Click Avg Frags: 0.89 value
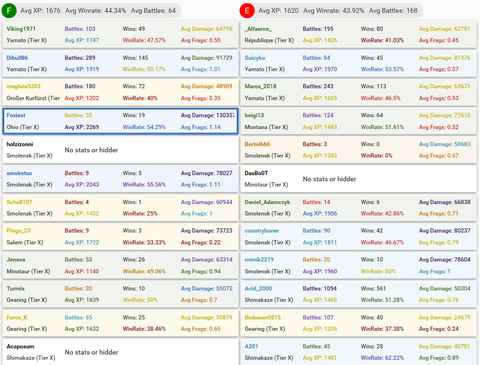Image resolution: width=480 pixels, height=365 pixels. click(439, 358)
